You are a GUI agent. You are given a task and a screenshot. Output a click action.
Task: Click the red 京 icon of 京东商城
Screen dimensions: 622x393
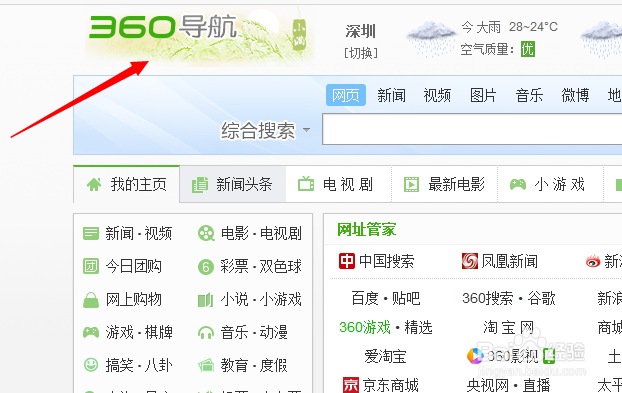click(x=351, y=385)
